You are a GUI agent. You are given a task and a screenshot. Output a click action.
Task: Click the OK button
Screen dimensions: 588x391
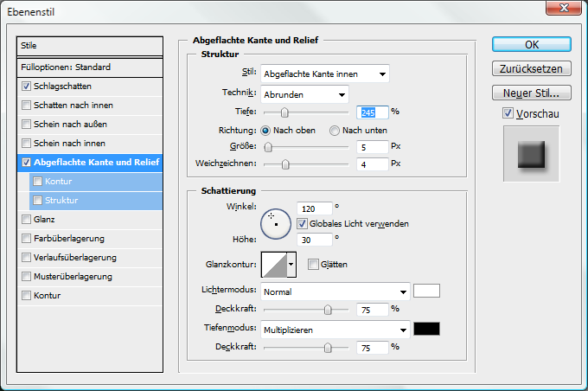(532, 45)
